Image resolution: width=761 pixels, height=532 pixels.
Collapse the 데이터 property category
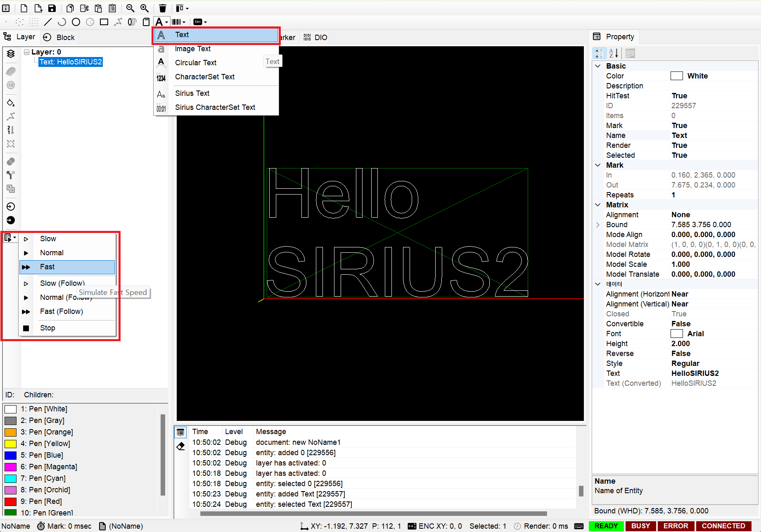tap(597, 284)
